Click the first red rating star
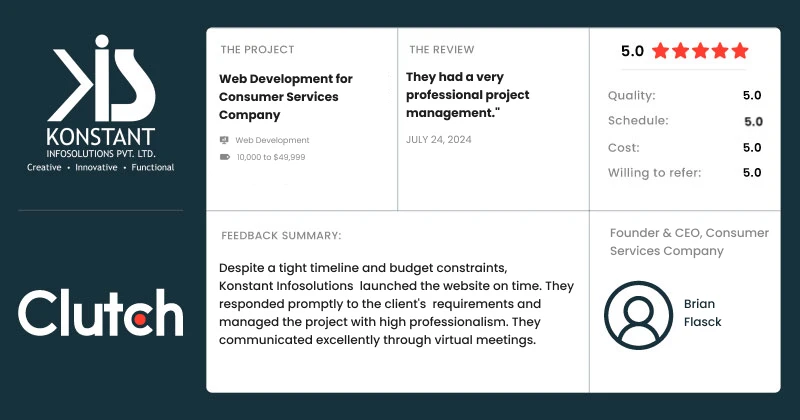Viewport: 800px width, 420px height. click(660, 51)
